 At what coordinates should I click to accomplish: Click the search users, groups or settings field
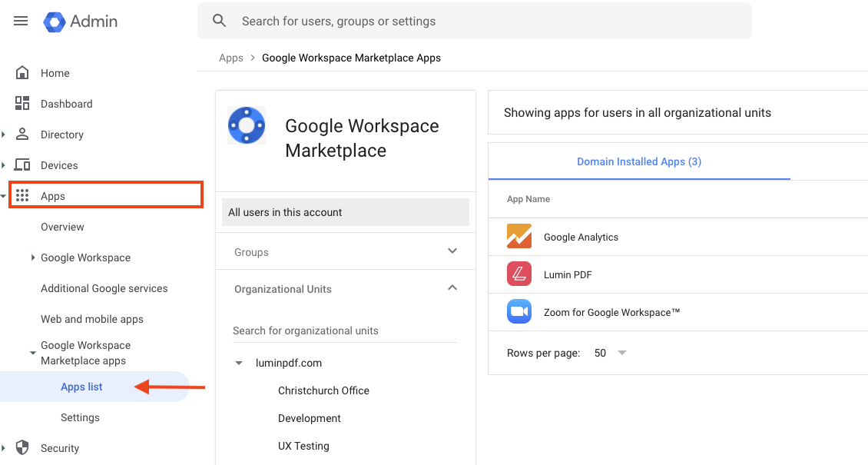(475, 21)
